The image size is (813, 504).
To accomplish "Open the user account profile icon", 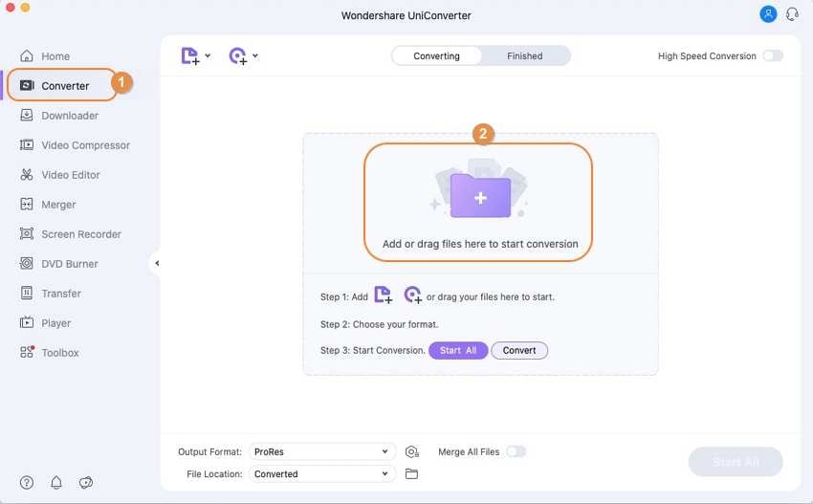I will click(768, 14).
